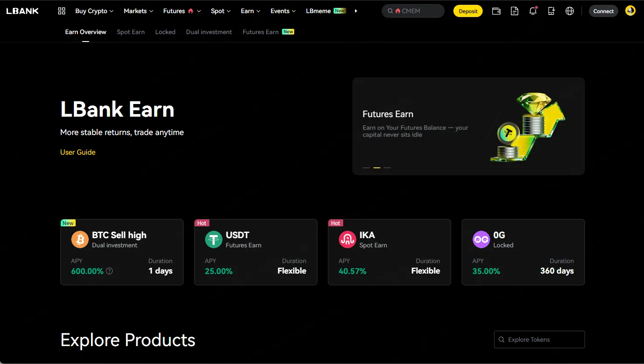Open the apps grid menu icon

click(62, 11)
